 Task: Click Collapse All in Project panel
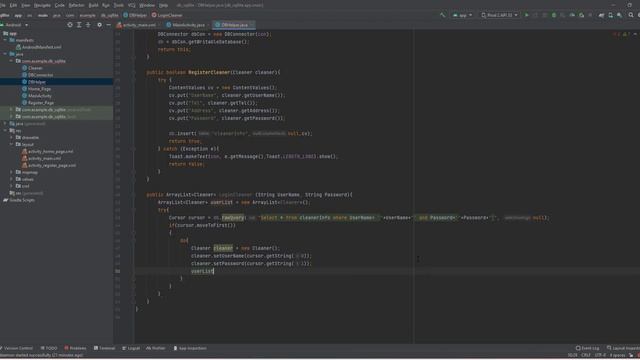point(88,25)
